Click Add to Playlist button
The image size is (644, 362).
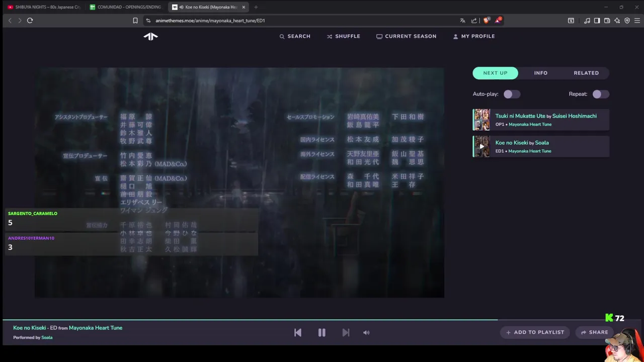[535, 332]
